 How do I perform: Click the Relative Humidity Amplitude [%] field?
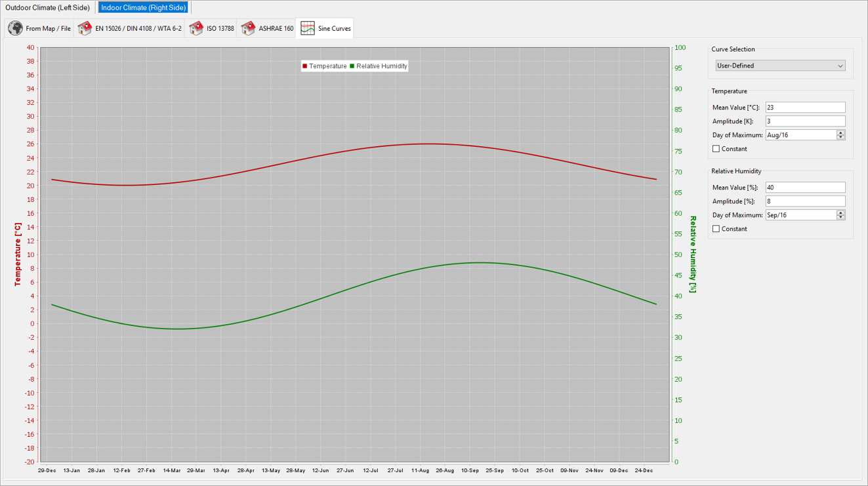coord(806,201)
